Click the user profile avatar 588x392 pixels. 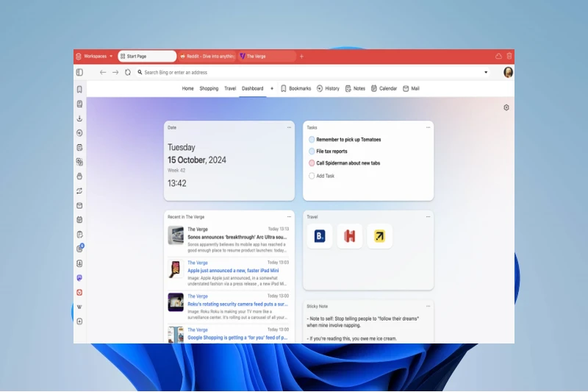point(508,72)
